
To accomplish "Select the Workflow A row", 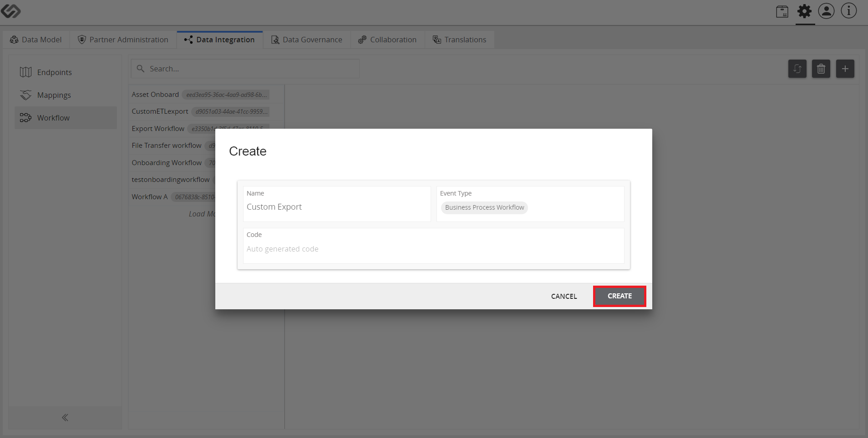I will [x=172, y=197].
